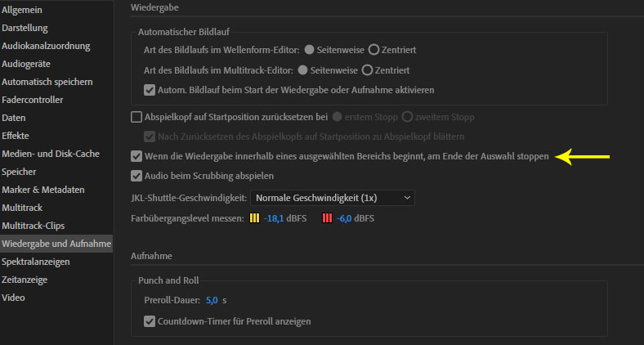Toggle Audio beim Scrubbing abspielen checkbox
The height and width of the screenshot is (345, 644).
pos(136,175)
